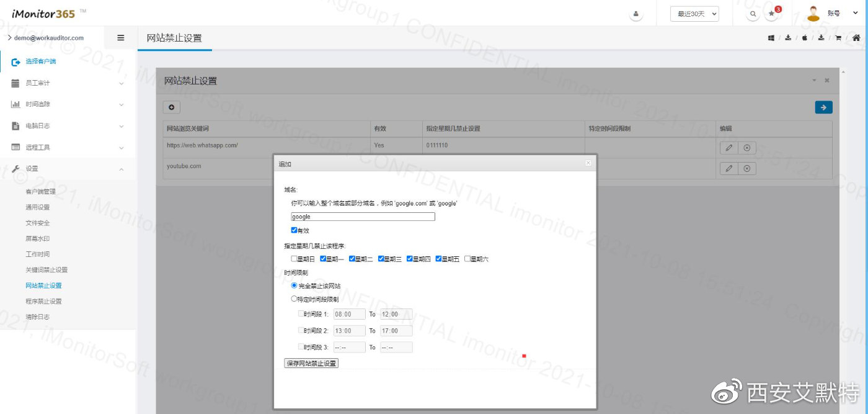This screenshot has width=868, height=414.
Task: Go to the home icon
Action: tap(856, 38)
